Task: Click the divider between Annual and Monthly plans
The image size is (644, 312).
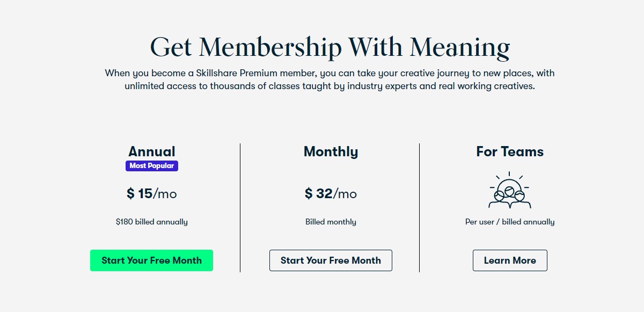Action: pyautogui.click(x=240, y=207)
